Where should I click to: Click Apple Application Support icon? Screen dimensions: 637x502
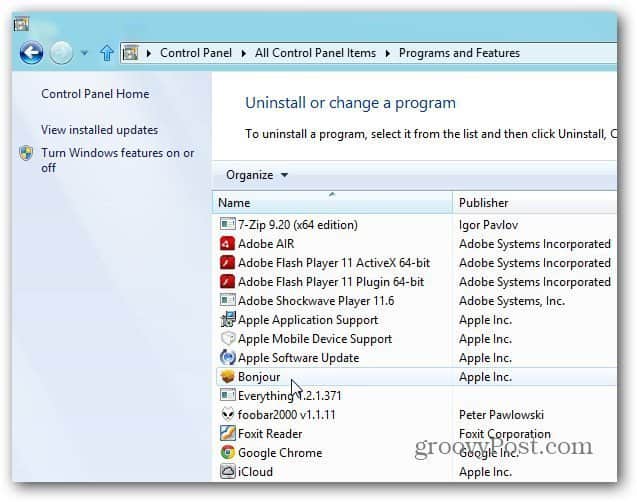228,319
